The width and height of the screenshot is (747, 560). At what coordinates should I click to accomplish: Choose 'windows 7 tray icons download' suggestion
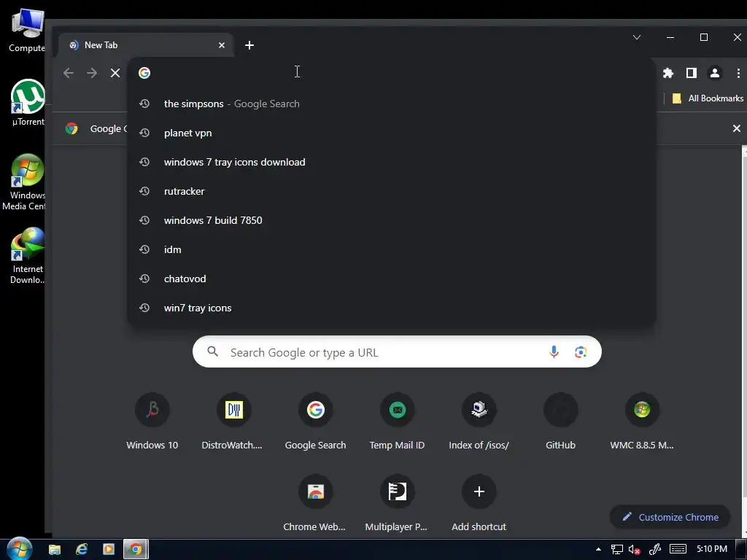[x=392, y=162]
